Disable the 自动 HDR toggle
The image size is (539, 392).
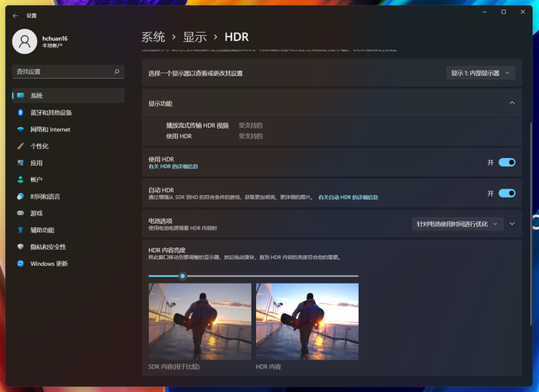(506, 193)
